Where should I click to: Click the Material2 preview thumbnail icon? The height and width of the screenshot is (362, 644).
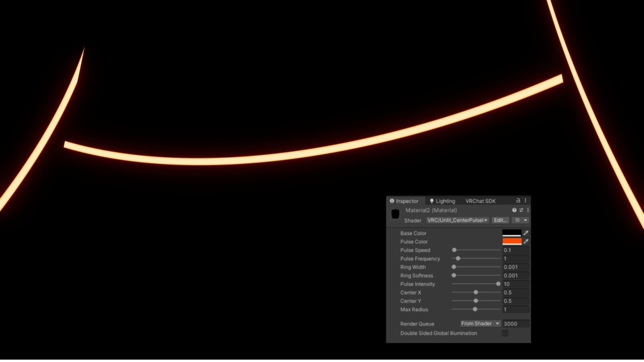pos(396,213)
